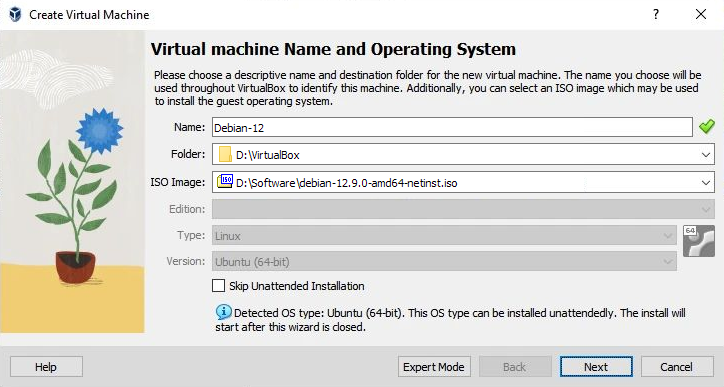Click the yellow folder icon in Folder field
Screen dimensions: 724x387
(225, 154)
